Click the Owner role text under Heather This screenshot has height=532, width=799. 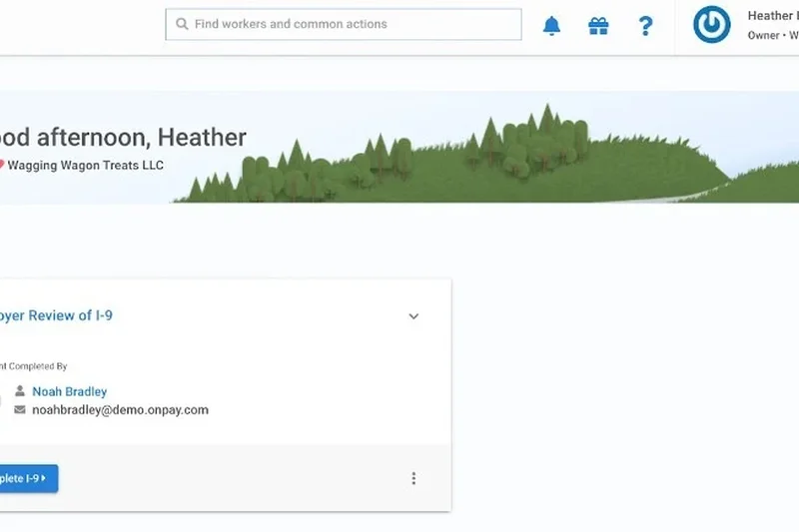tap(764, 36)
